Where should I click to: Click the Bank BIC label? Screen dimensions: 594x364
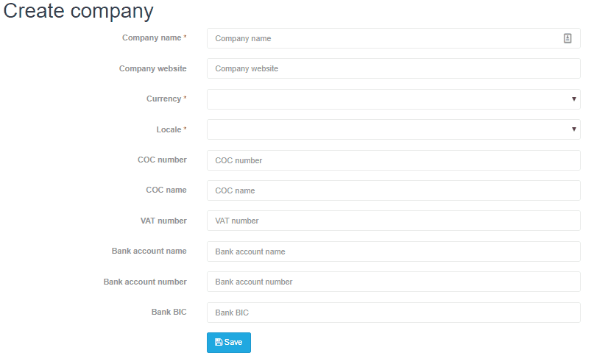[169, 312]
